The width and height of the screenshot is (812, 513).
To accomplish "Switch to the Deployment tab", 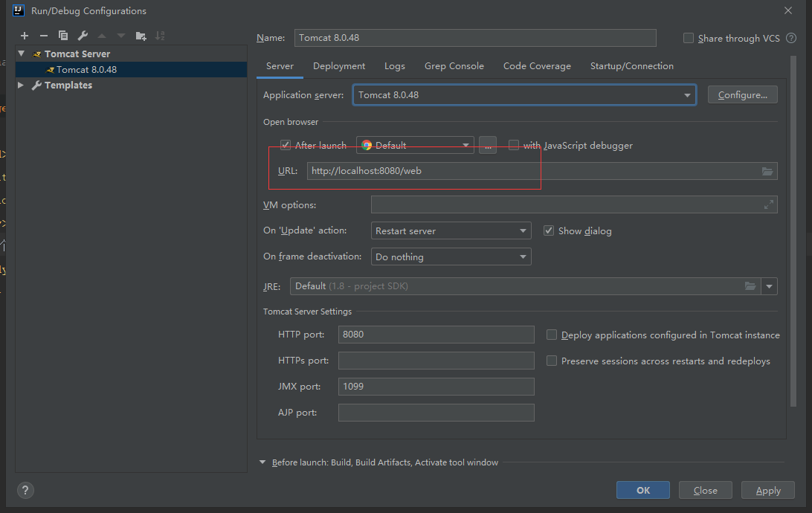I will pyautogui.click(x=339, y=66).
